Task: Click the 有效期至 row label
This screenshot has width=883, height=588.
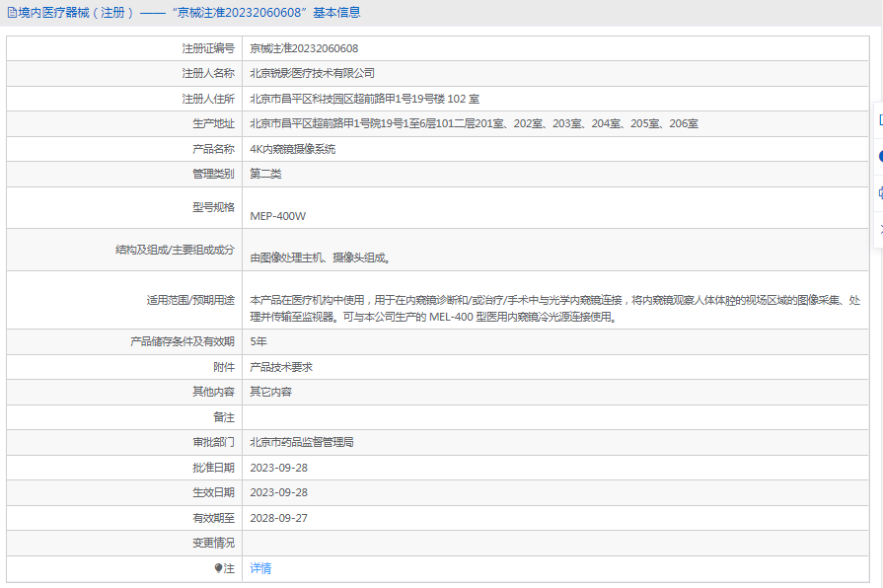Action: point(213,518)
